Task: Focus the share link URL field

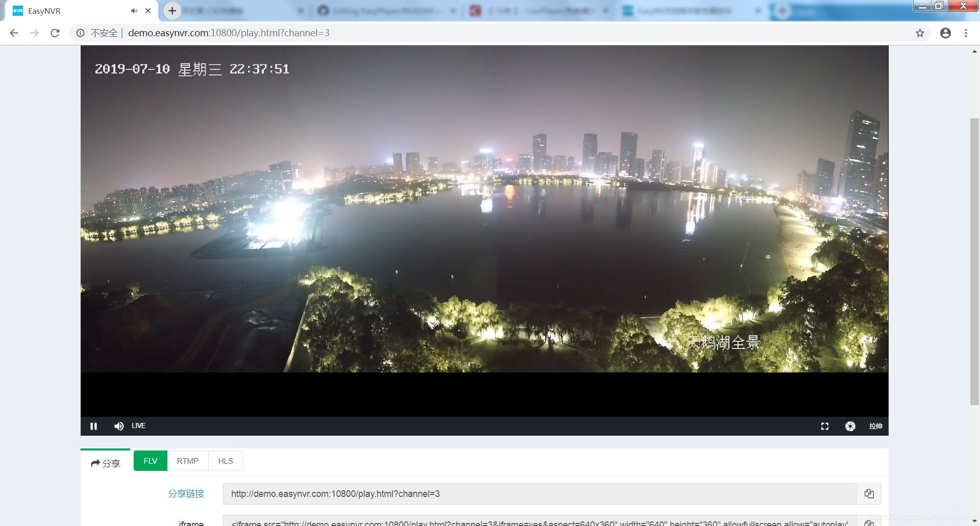Action: click(x=540, y=494)
